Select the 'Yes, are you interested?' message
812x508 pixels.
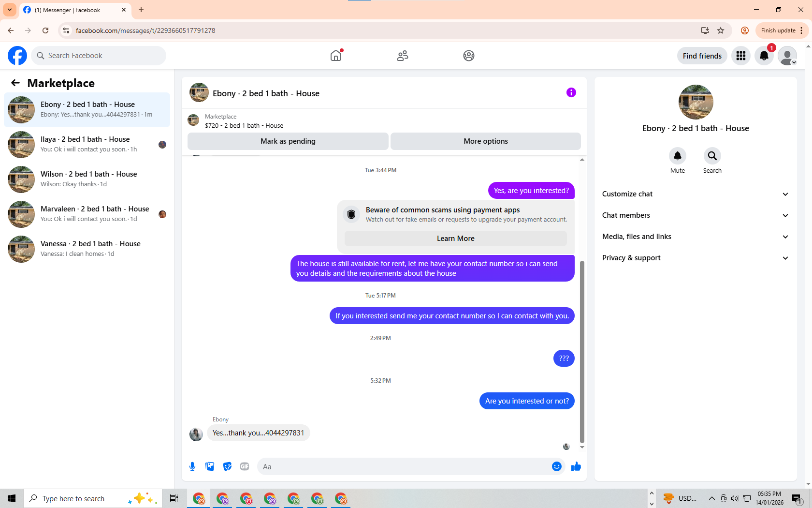(x=531, y=191)
